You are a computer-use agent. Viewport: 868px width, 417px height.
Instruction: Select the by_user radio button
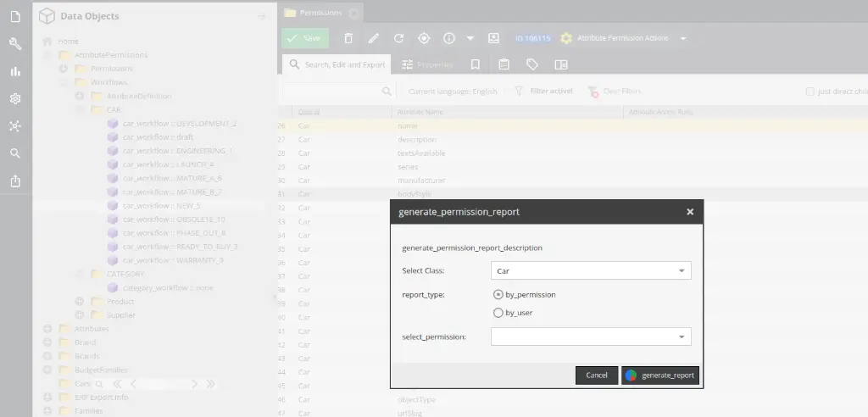coord(498,313)
